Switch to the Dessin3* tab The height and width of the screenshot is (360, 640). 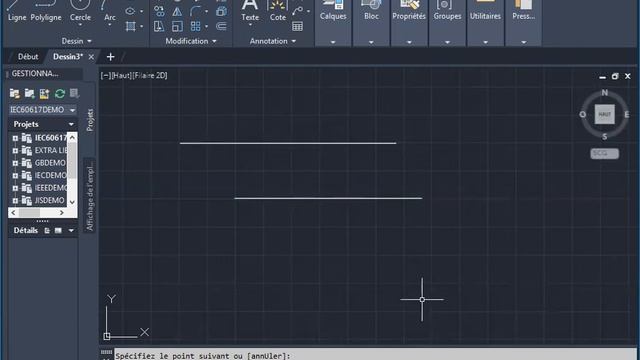point(68,57)
